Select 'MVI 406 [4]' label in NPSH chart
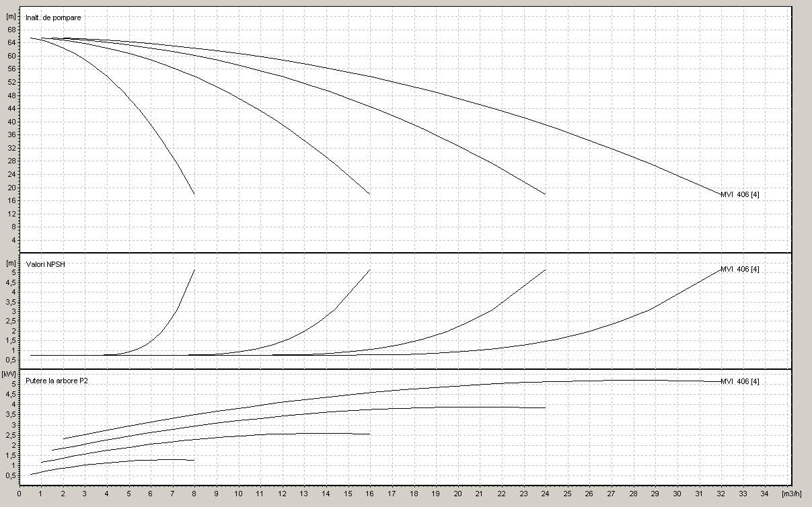Viewport: 812px width, 507px height. point(739,269)
